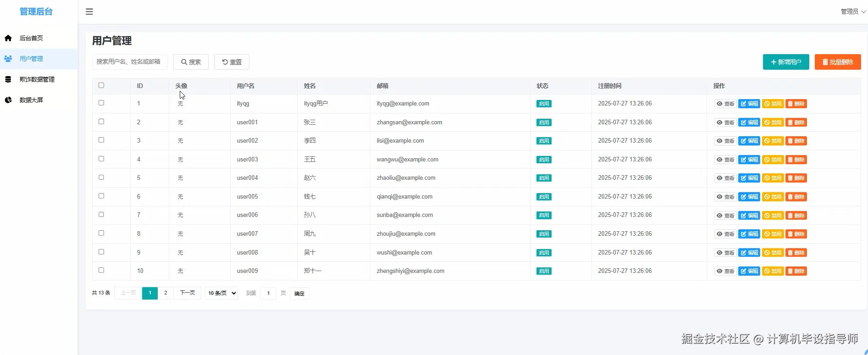Click the name cell 周九
Viewport: 868px width, 355px height.
pyautogui.click(x=310, y=234)
